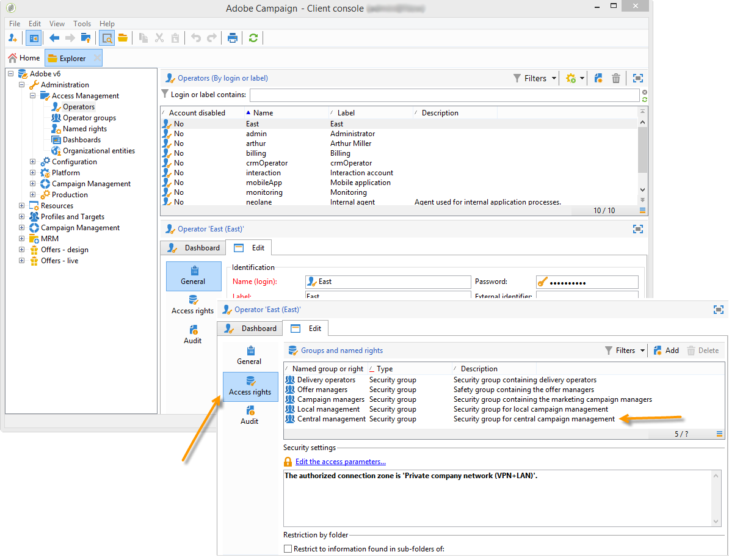Expand the Profiles and Targets tree node

21,217
